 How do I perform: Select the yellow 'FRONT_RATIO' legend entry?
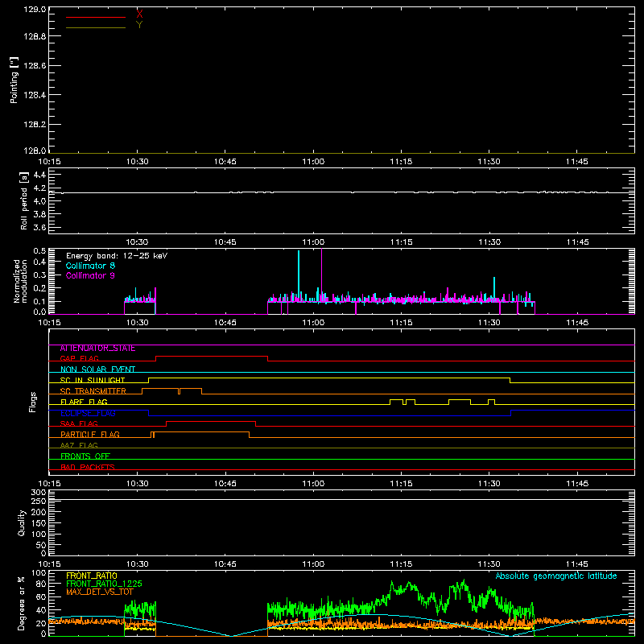(92, 576)
